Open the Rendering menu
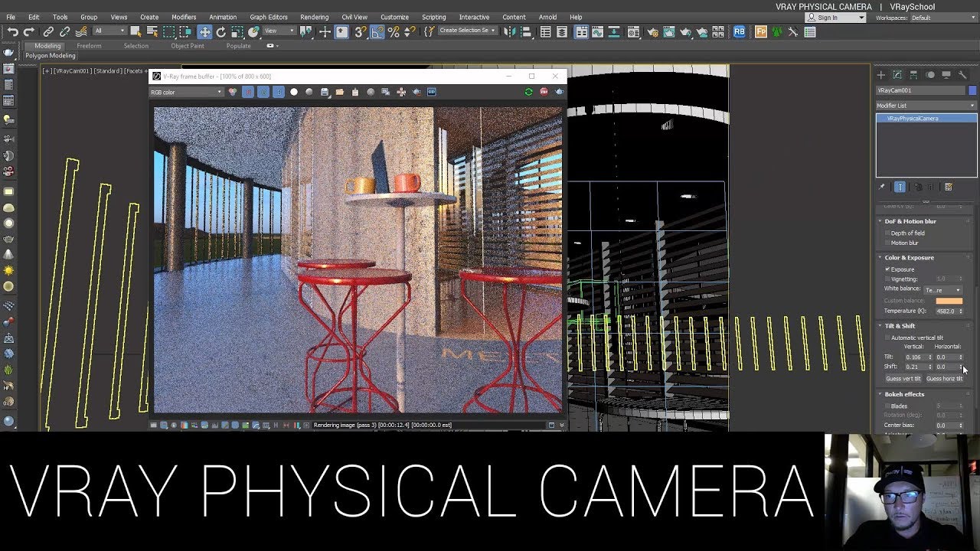 pyautogui.click(x=314, y=17)
